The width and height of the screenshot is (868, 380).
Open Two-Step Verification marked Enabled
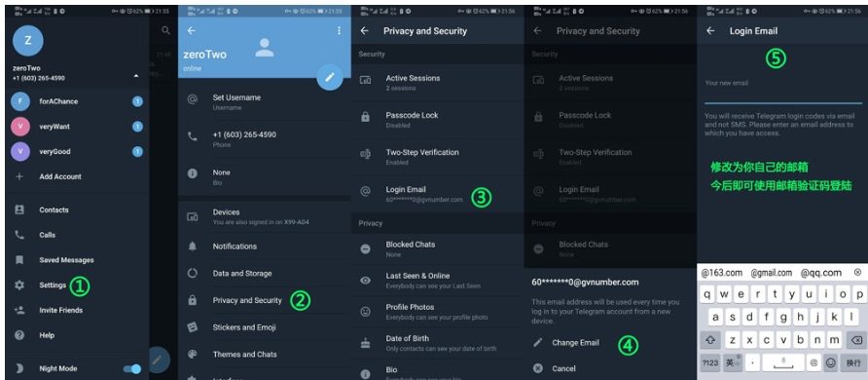[x=437, y=157]
